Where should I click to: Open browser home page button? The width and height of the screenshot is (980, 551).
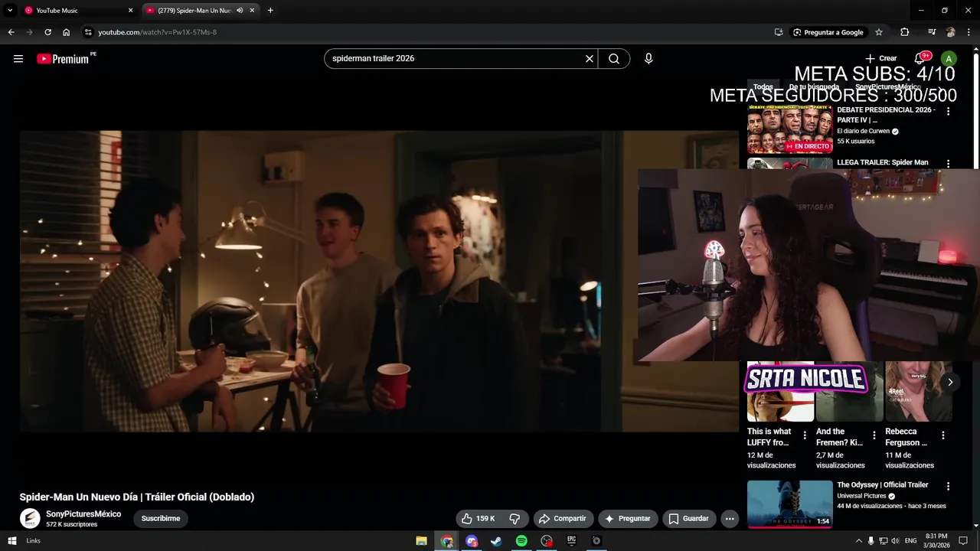66,32
